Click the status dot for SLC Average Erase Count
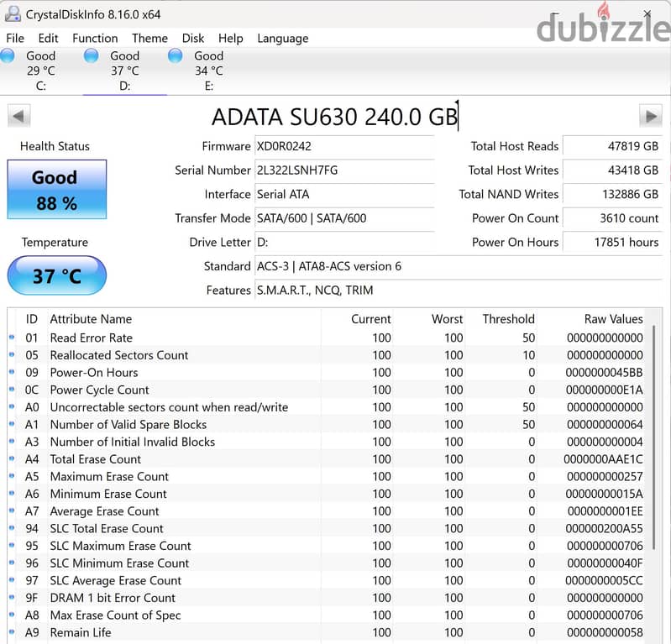 12,580
